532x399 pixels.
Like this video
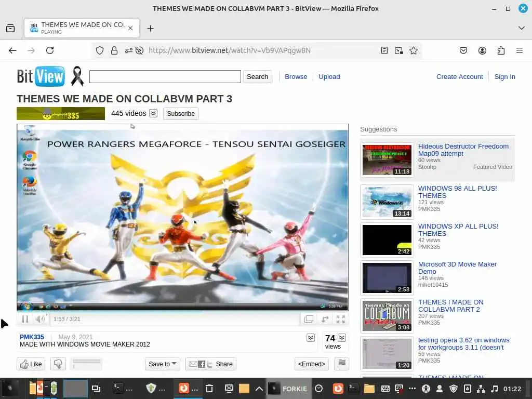tap(31, 364)
